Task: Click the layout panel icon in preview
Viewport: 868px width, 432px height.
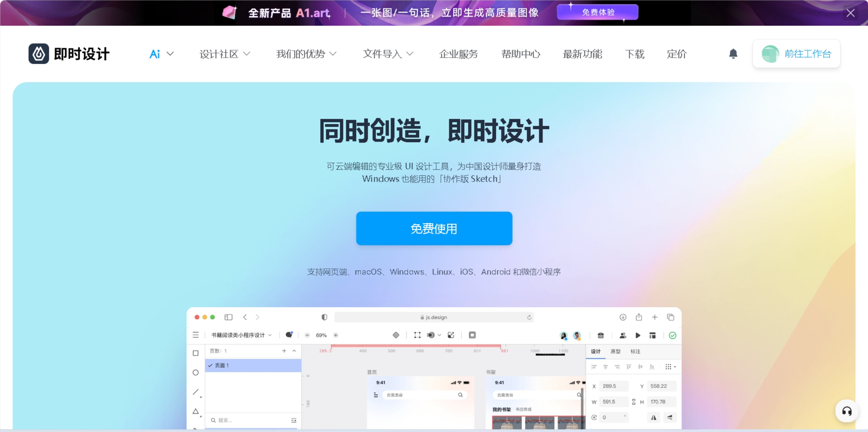Action: click(x=653, y=335)
